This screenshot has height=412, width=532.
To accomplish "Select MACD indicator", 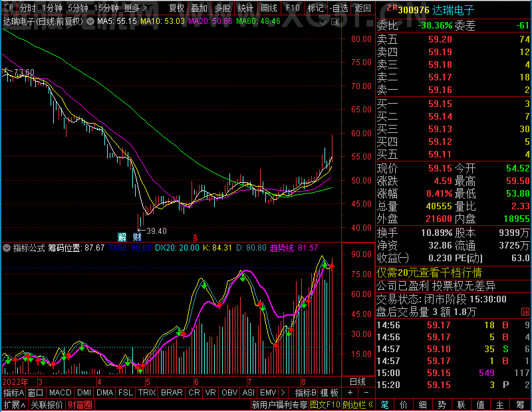I will coord(60,393).
